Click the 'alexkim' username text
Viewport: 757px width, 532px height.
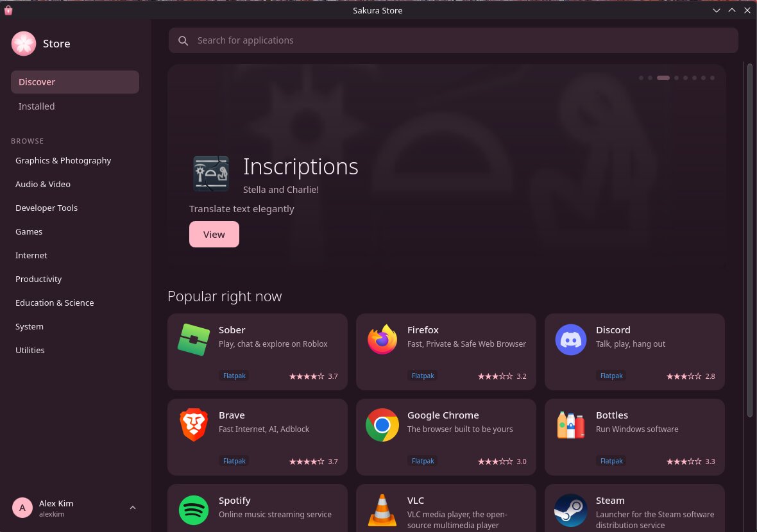coord(52,514)
